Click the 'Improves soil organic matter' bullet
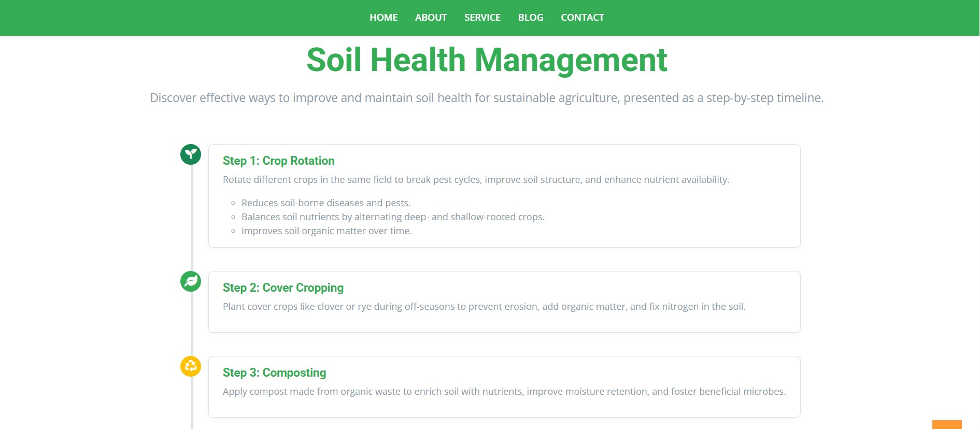Image resolution: width=980 pixels, height=429 pixels. tap(326, 231)
